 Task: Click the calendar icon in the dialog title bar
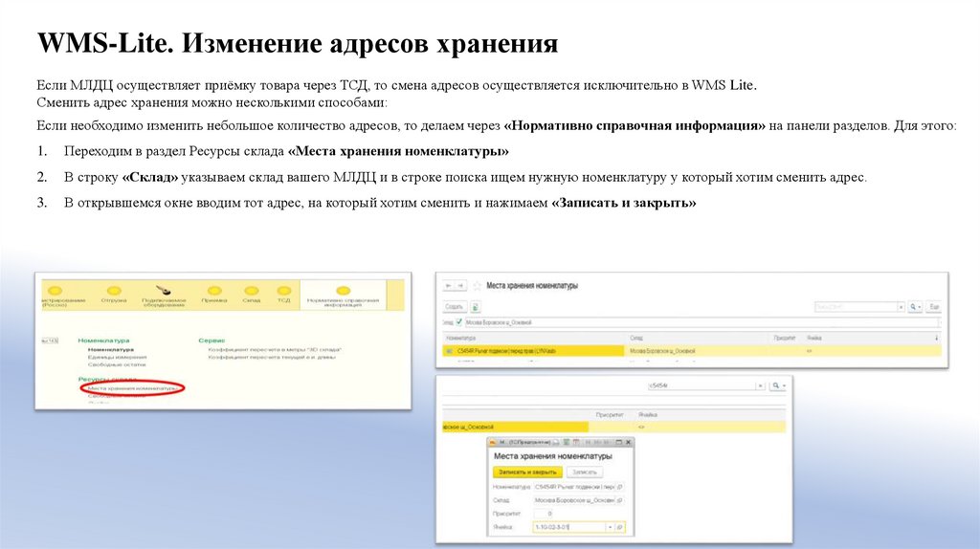576,442
